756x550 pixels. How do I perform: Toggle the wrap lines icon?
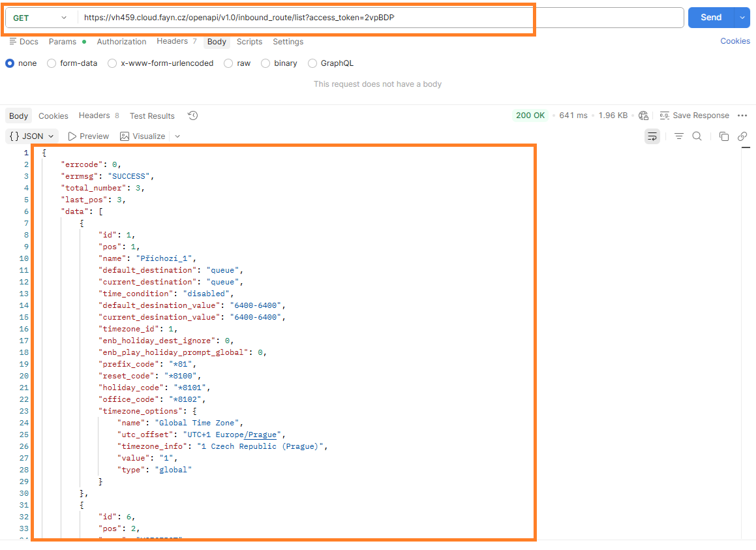click(652, 136)
